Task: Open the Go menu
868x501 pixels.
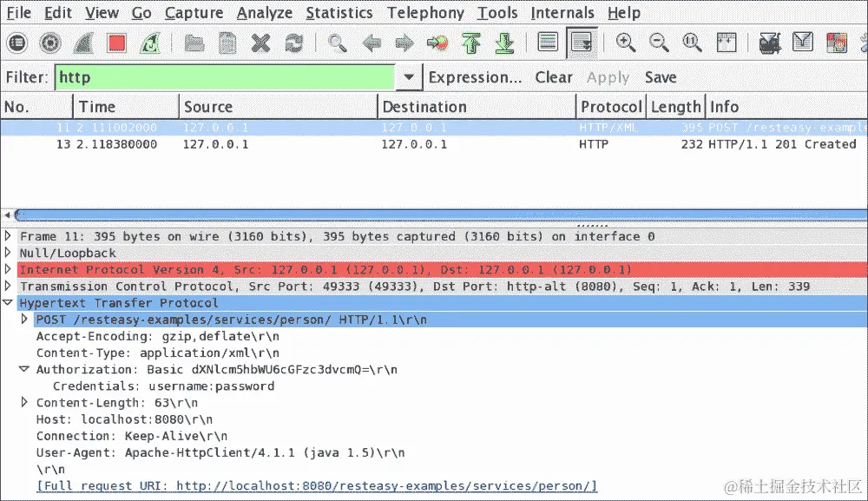Action: click(141, 12)
